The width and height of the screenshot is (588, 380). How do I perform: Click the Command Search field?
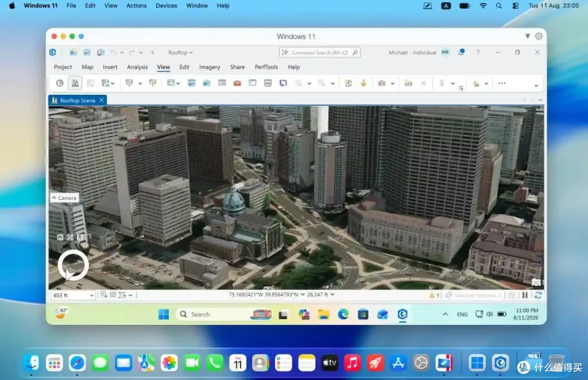pos(320,52)
